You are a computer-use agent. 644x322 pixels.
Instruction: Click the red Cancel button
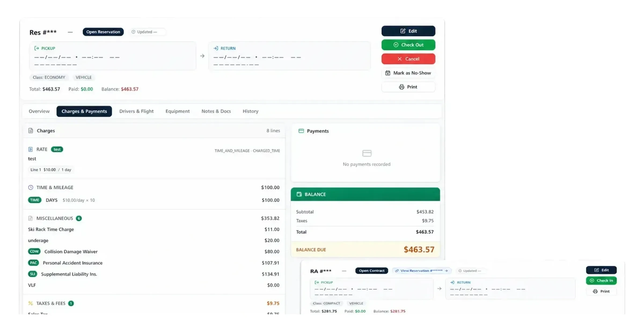pyautogui.click(x=408, y=59)
